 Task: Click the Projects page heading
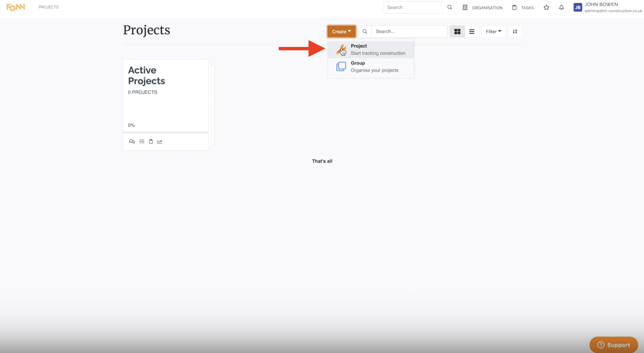pos(147,30)
